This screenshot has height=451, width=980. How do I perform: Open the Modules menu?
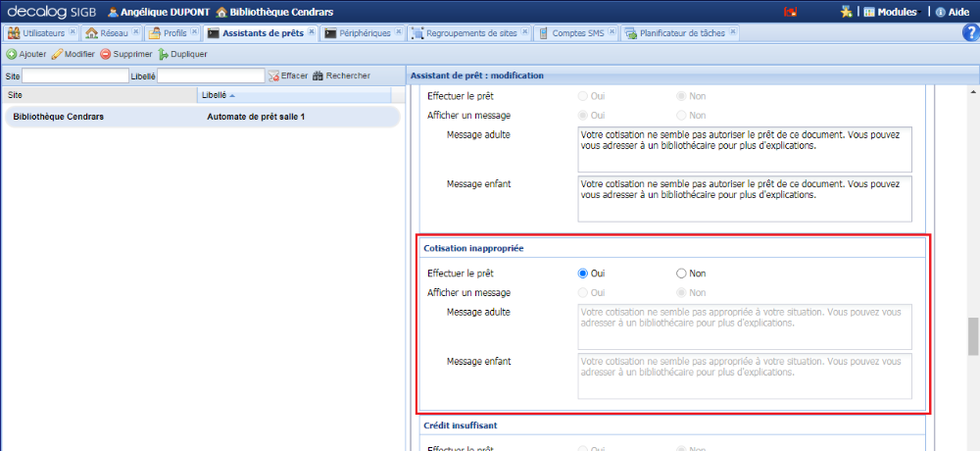click(889, 13)
